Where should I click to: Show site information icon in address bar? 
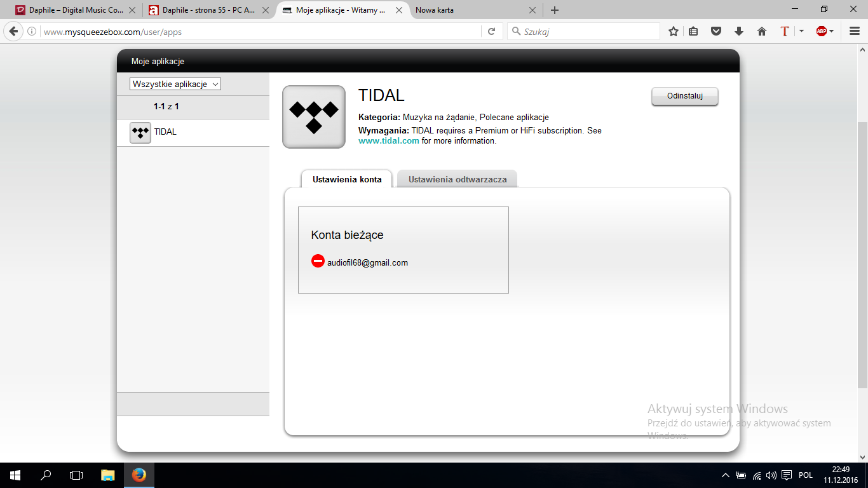[x=32, y=31]
